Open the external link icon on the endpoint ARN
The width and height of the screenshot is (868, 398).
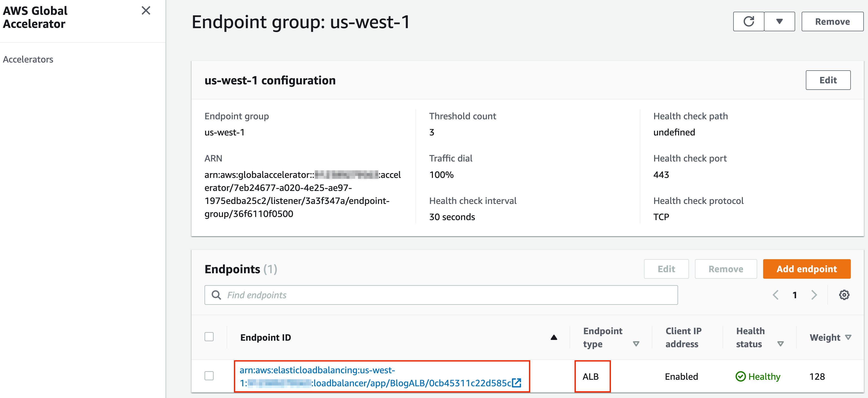[516, 383]
